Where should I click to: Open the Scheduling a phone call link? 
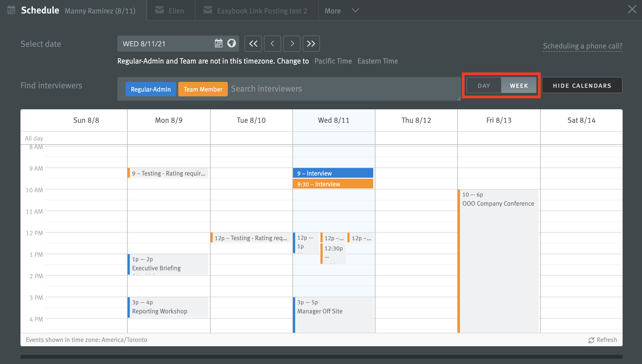[582, 46]
